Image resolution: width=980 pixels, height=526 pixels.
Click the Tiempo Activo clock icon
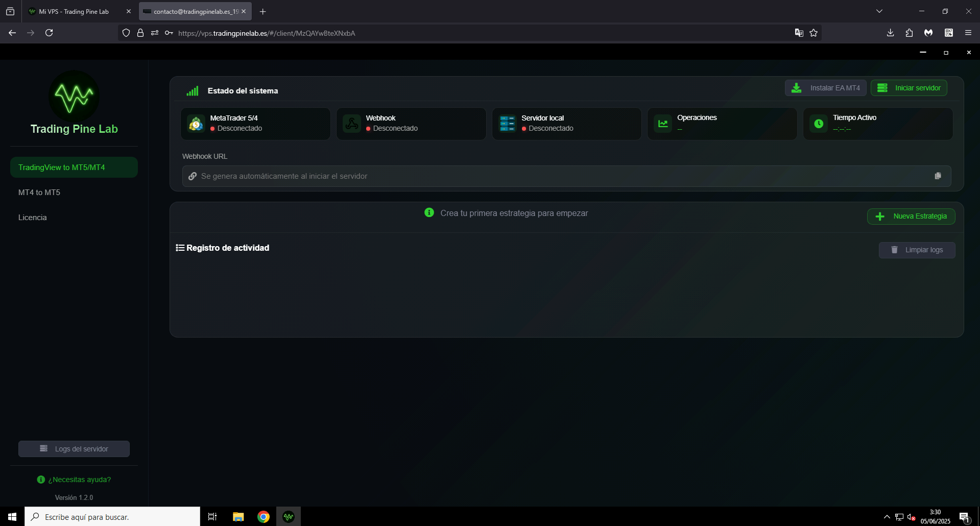click(x=819, y=124)
